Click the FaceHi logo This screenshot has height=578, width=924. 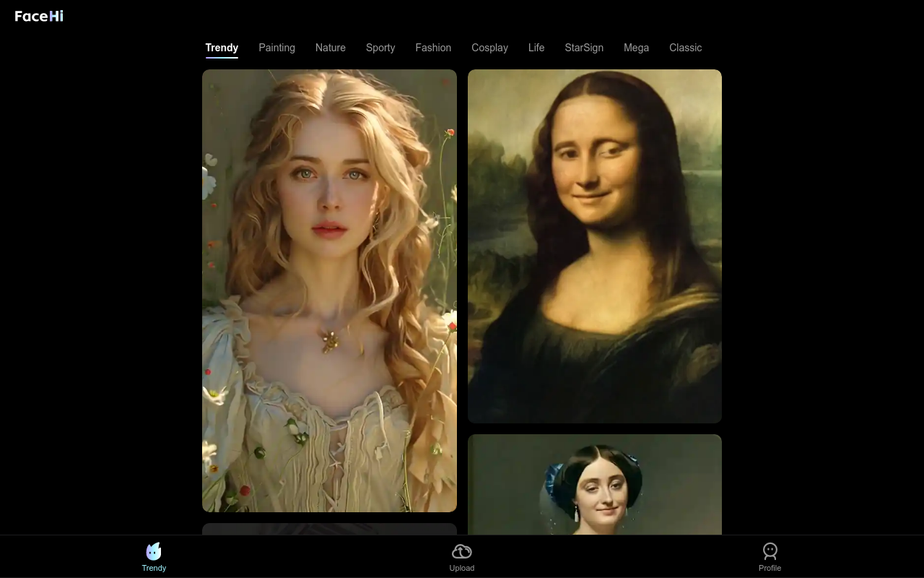[39, 16]
